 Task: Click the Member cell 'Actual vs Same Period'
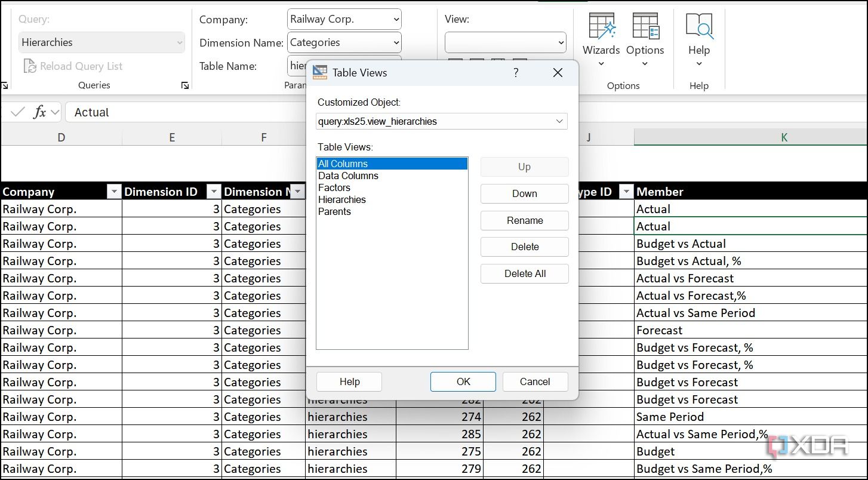[750, 313]
